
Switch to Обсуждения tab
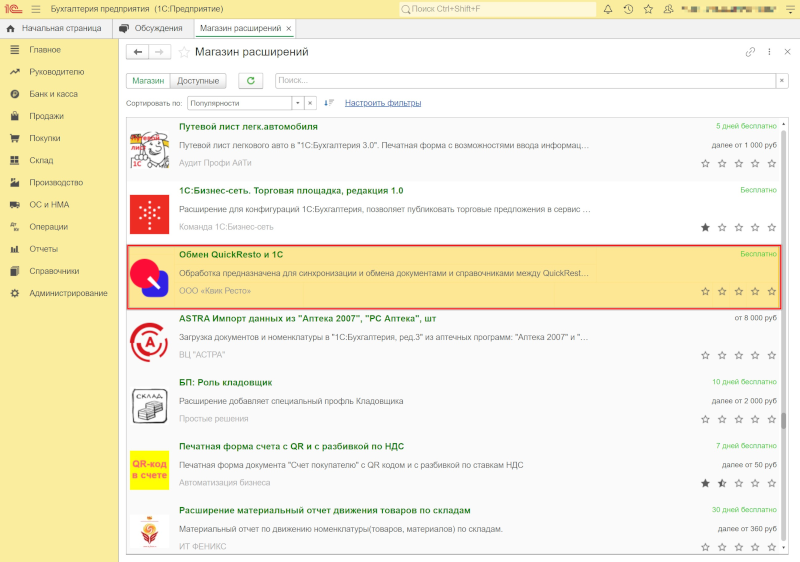pyautogui.click(x=152, y=29)
